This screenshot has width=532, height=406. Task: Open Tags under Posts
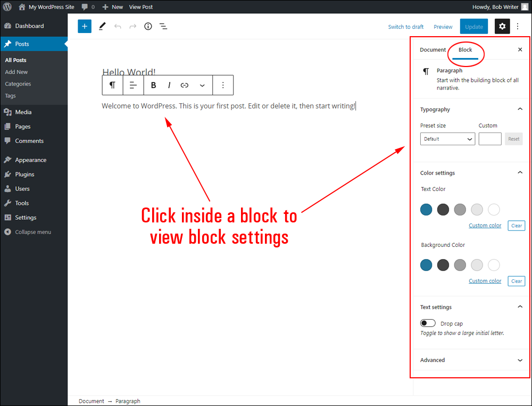pos(10,96)
